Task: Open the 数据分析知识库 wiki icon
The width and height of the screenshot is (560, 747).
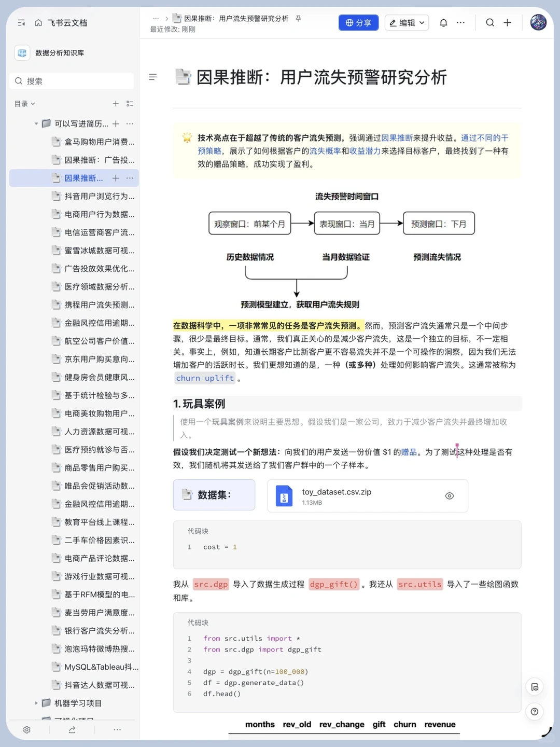Action: coord(22,53)
